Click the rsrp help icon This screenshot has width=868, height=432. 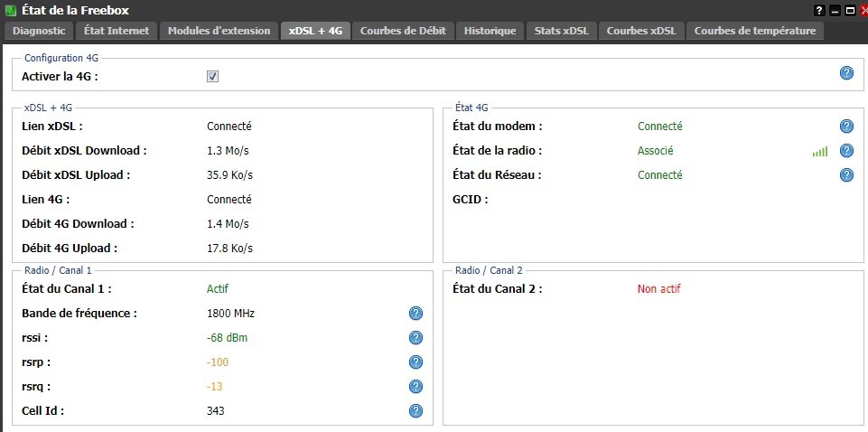click(415, 362)
